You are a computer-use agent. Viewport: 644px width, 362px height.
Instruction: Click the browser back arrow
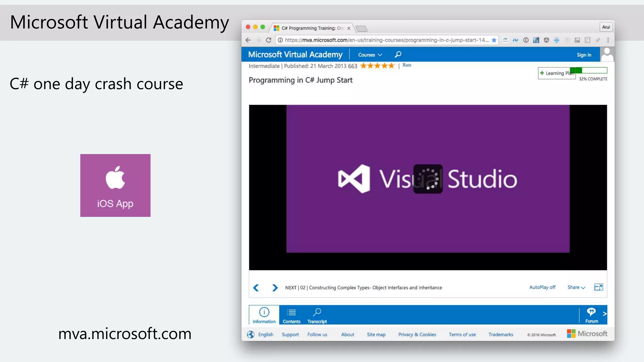pos(248,40)
